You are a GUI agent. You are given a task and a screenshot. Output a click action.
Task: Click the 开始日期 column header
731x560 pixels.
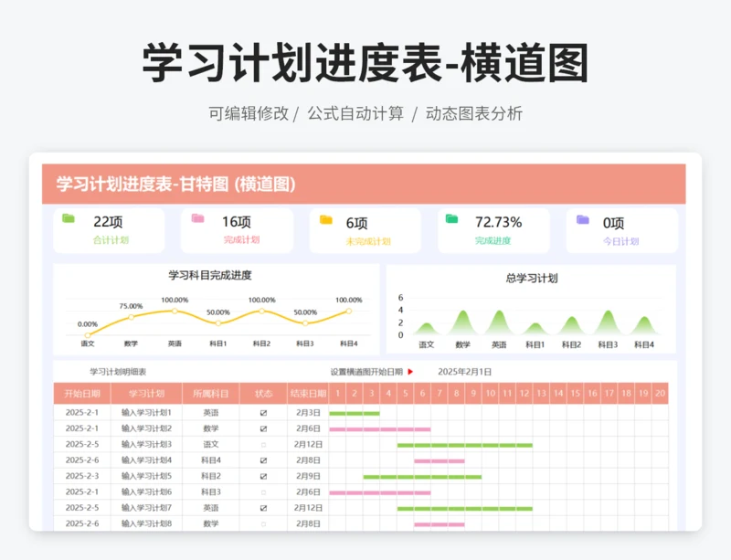coord(82,394)
